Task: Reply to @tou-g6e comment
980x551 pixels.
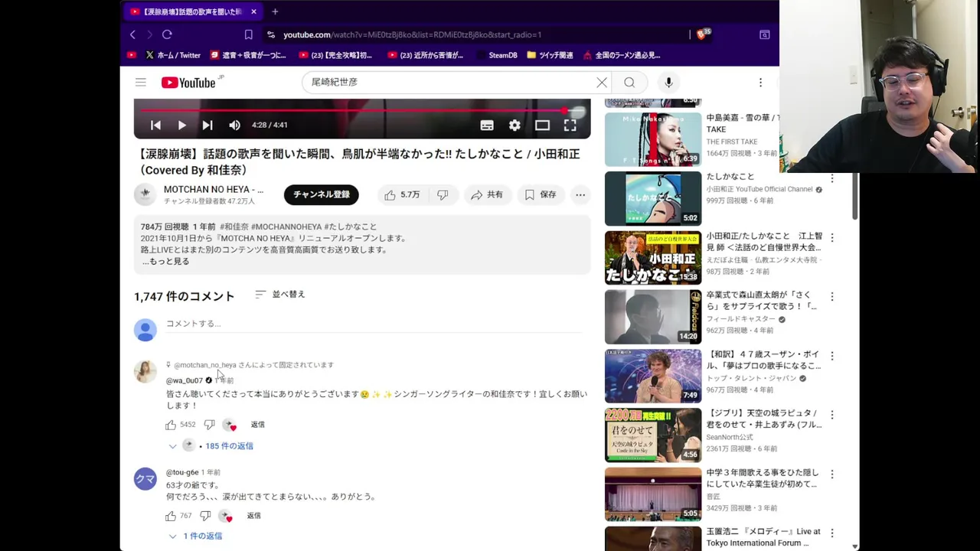Action: click(253, 516)
